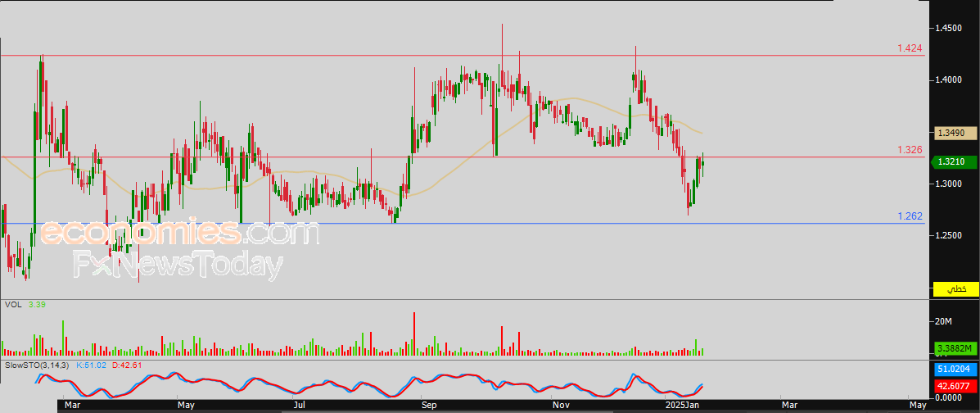The height and width of the screenshot is (413, 980).
Task: Click the Nov label on time axis
Action: click(561, 406)
